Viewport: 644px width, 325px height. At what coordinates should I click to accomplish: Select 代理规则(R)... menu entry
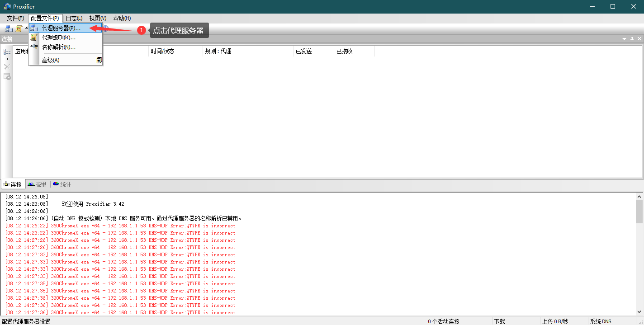point(66,38)
